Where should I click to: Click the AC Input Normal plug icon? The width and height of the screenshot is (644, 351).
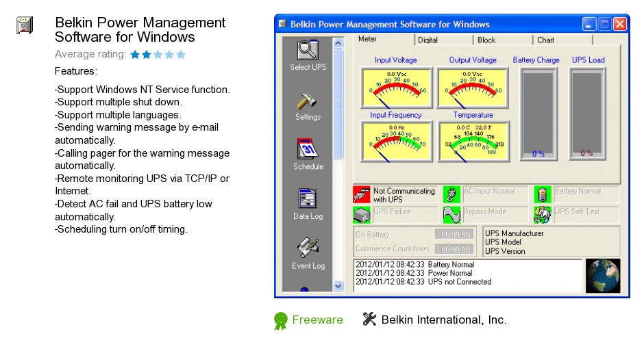click(x=451, y=195)
